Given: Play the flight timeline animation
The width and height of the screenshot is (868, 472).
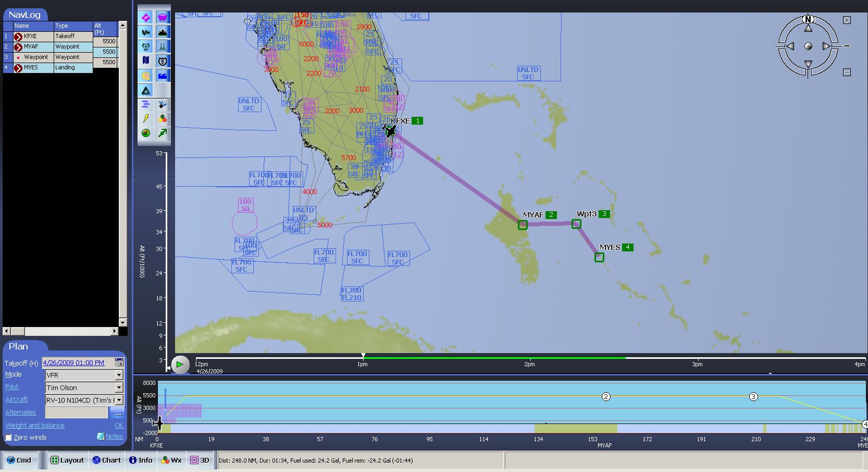Looking at the screenshot, I should click(180, 365).
